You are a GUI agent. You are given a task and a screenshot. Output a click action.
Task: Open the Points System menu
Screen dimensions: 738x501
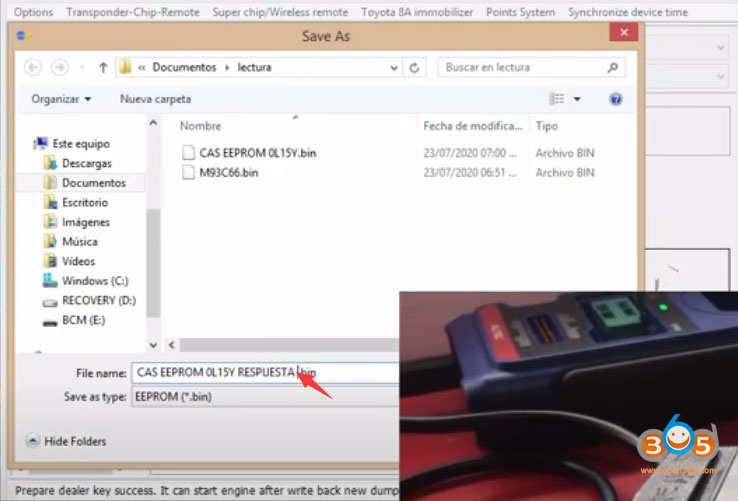tap(520, 12)
